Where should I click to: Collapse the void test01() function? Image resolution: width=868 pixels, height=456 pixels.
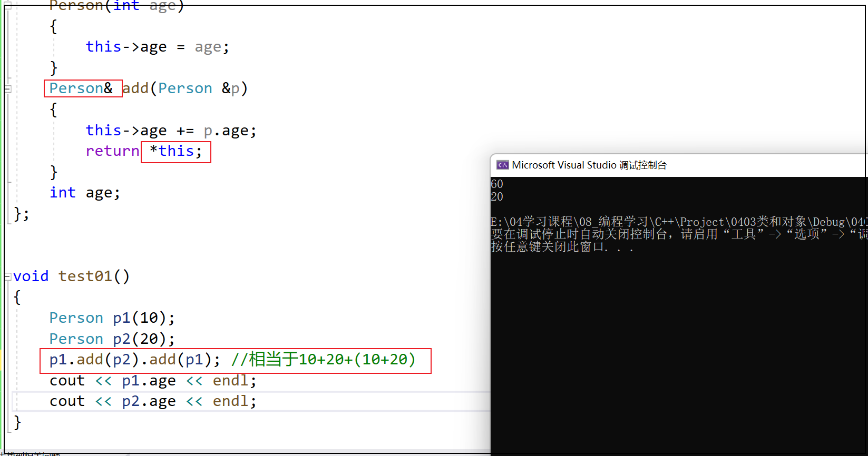coord(8,276)
